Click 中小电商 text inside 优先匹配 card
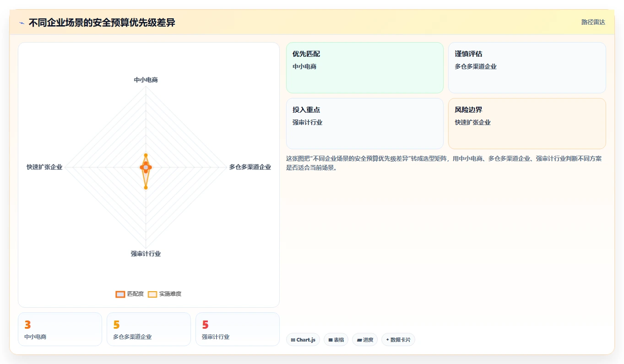Image resolution: width=624 pixels, height=364 pixels. [304, 66]
